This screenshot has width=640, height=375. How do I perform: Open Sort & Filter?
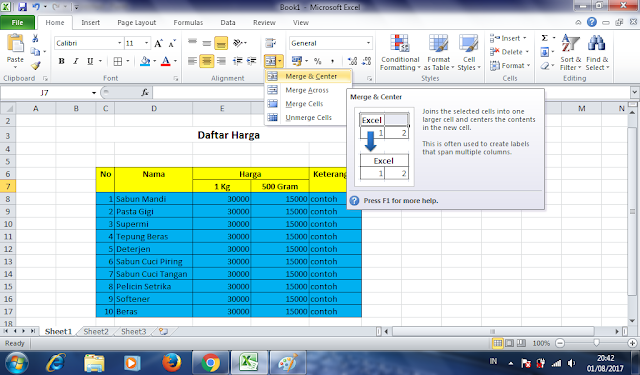click(x=570, y=53)
